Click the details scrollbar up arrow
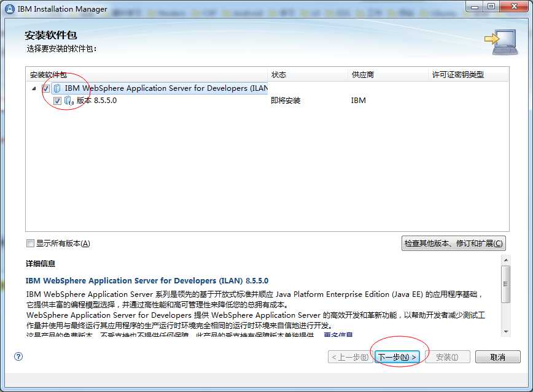This screenshot has width=533, height=392. [506, 260]
